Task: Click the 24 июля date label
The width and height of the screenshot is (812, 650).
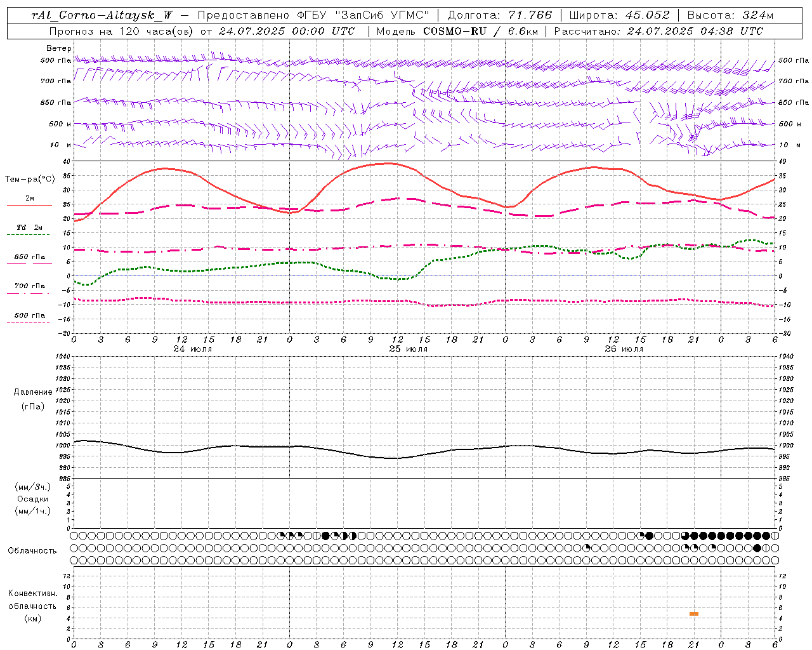Action: coord(193,349)
